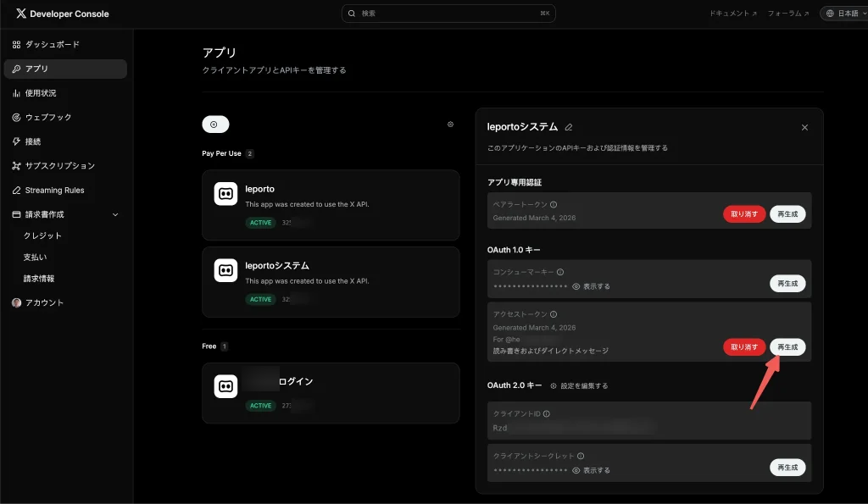
Task: Open the ダッシュボード sidebar item
Action: [x=65, y=44]
